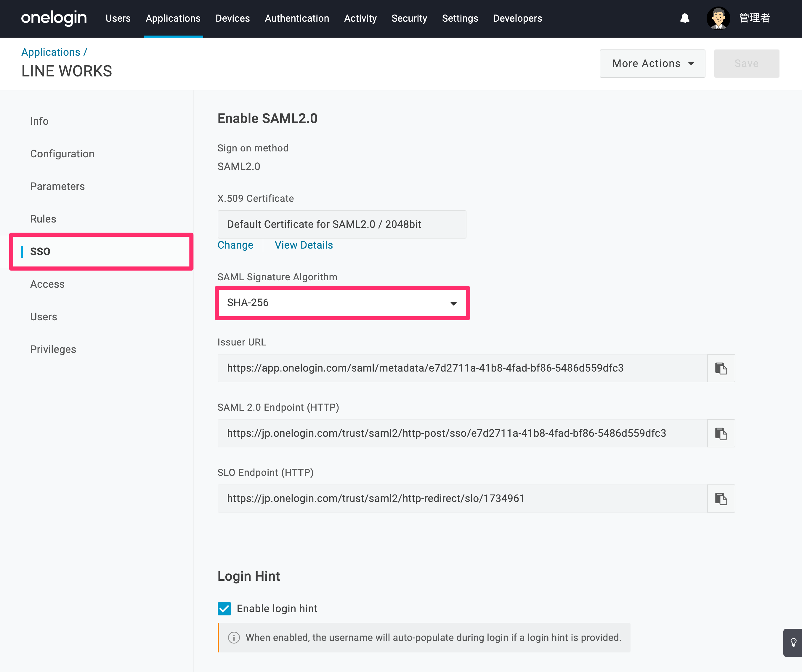The width and height of the screenshot is (802, 672).
Task: Click the SLO Endpoint text field
Action: pyautogui.click(x=463, y=499)
